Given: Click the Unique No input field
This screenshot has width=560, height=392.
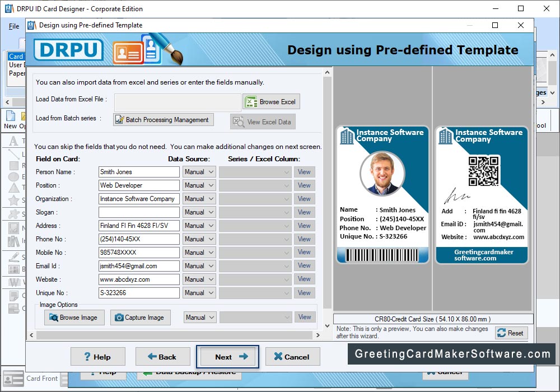Looking at the screenshot, I should coord(139,293).
